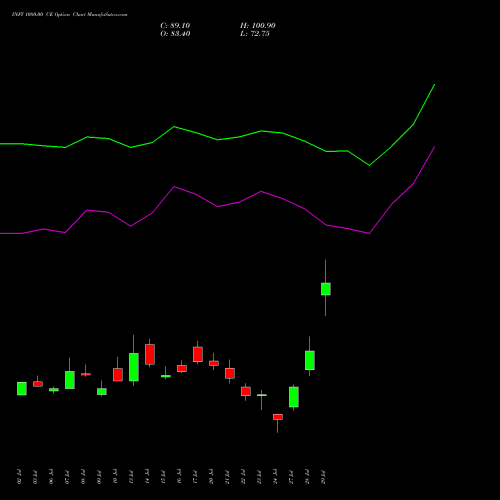Image resolution: width=500 pixels, height=500 pixels.
Task: Click the high value H: 100.90
Action: point(258,26)
